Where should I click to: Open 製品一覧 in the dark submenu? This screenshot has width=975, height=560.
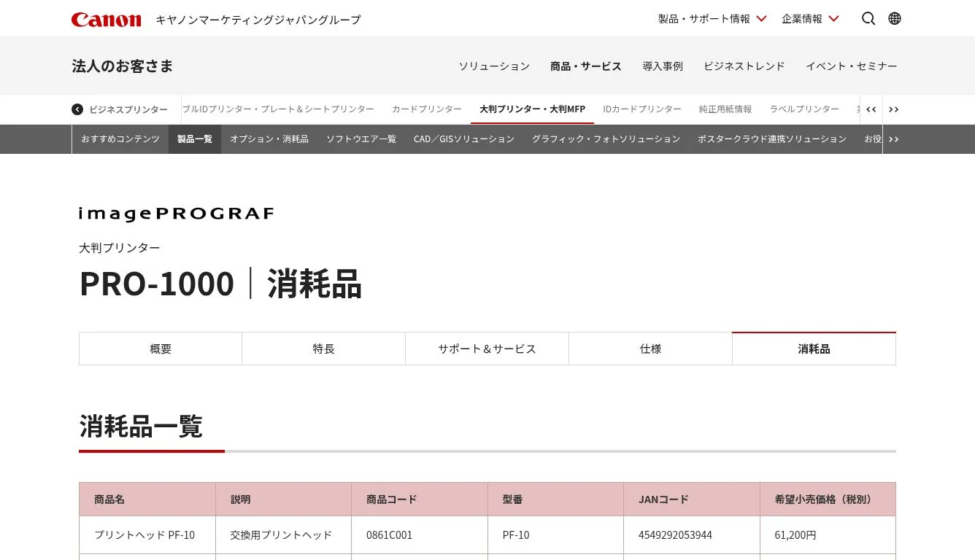pyautogui.click(x=195, y=139)
